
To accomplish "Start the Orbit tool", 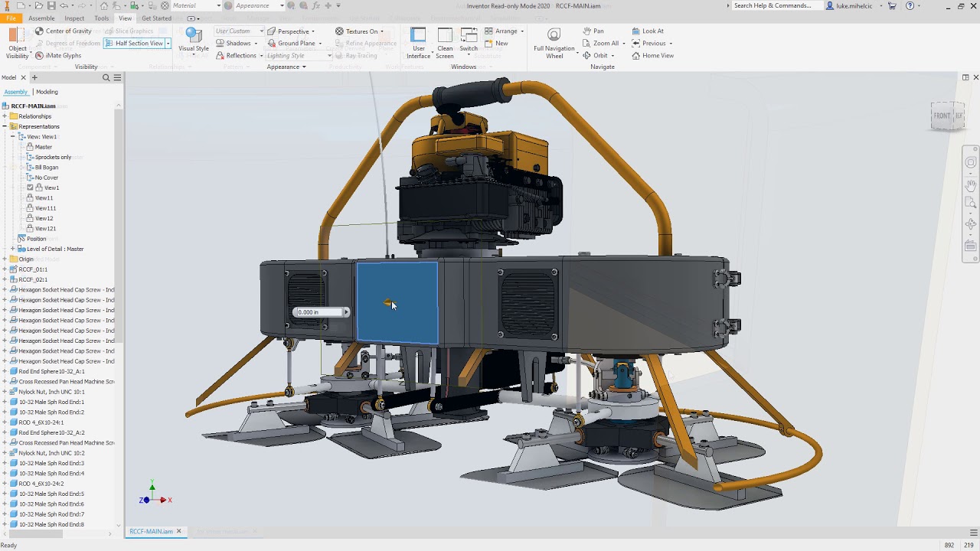I will tap(599, 55).
